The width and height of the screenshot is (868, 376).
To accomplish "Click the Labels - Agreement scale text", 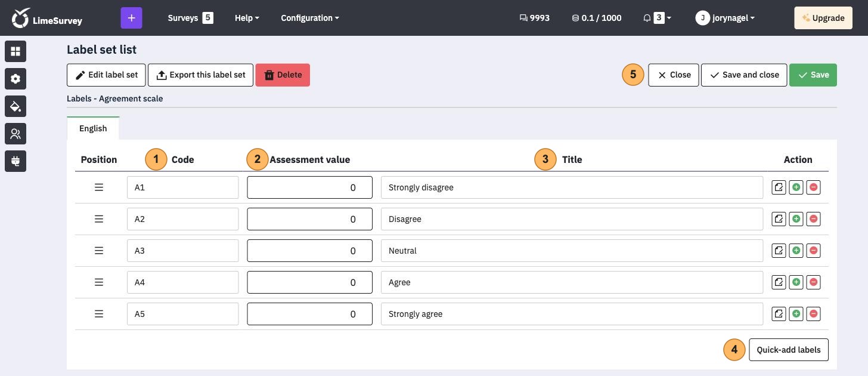I will (x=114, y=98).
